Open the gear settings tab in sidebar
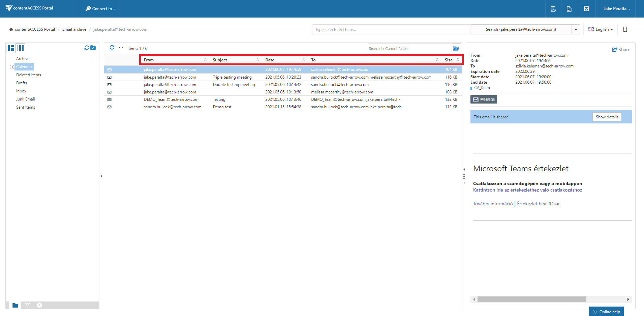This screenshot has height=316, width=644. click(x=39, y=305)
